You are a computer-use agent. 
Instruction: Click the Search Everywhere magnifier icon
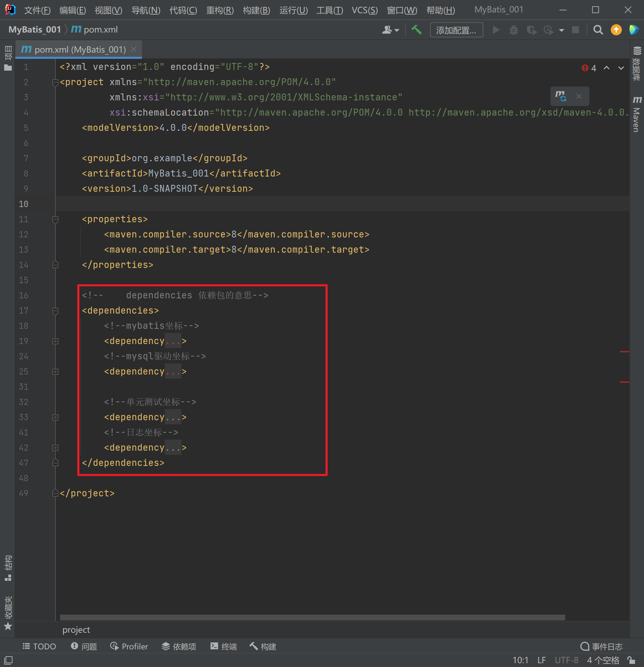coord(598,30)
